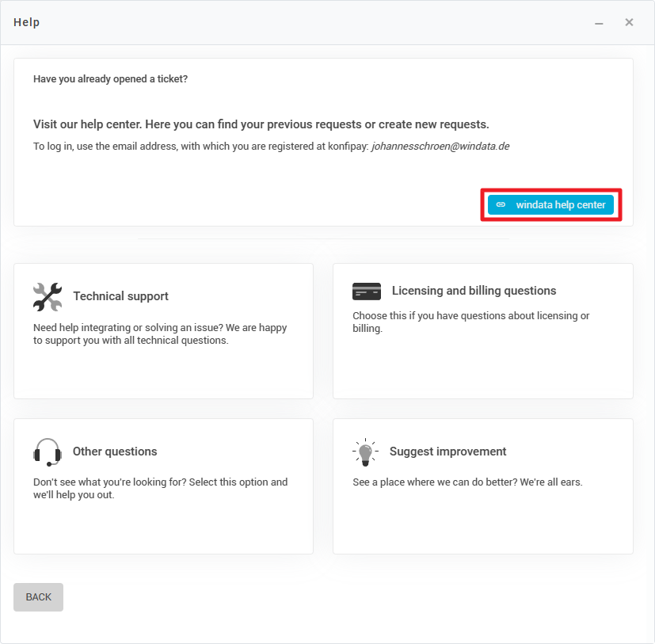This screenshot has height=644, width=655.
Task: Open the Suggest improvement heading
Action: click(447, 452)
